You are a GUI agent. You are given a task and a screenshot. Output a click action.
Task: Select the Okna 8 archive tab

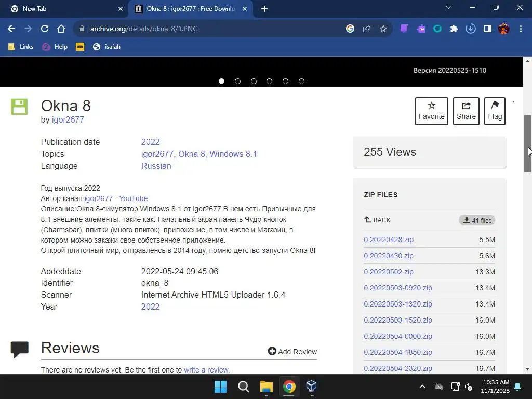coord(190,9)
